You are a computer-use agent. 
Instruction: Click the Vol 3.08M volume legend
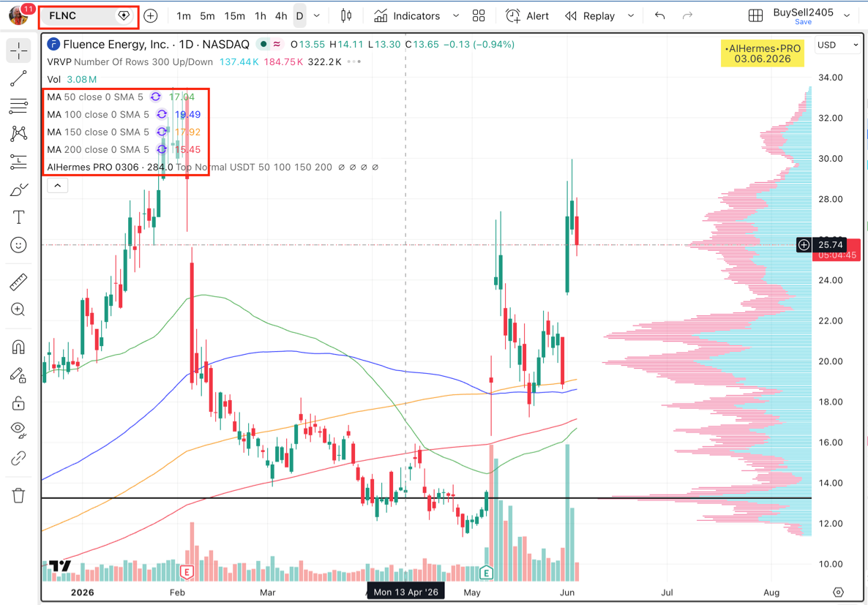[72, 79]
